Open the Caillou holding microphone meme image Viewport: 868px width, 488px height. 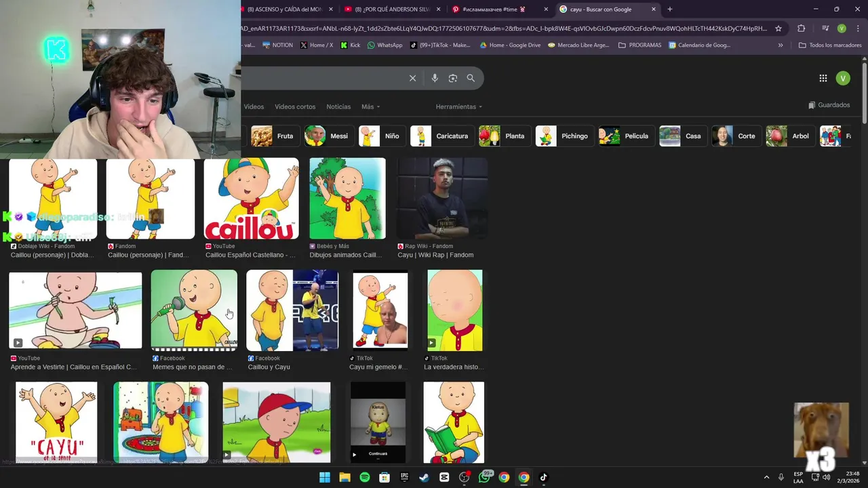[x=194, y=310]
